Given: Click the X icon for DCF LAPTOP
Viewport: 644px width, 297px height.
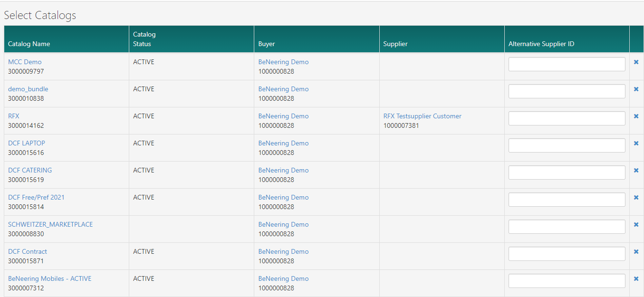Looking at the screenshot, I should coord(636,144).
